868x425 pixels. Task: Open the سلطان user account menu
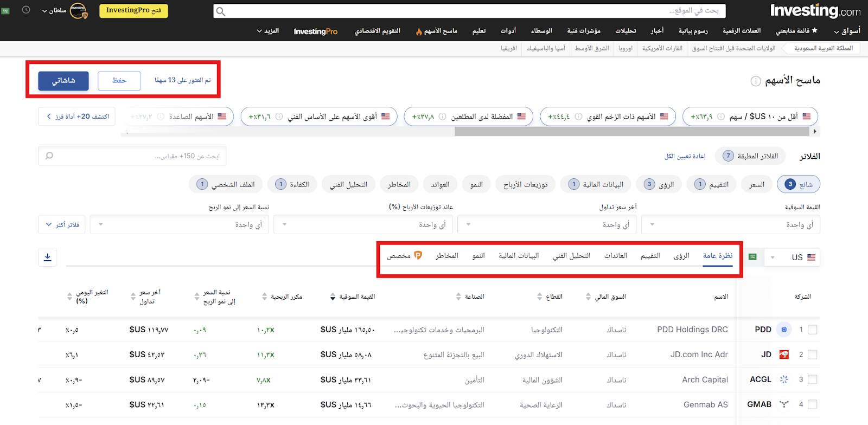point(54,11)
